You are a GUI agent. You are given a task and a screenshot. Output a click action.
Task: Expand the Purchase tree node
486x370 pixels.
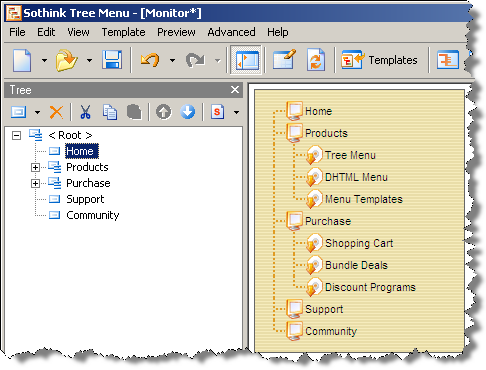pyautogui.click(x=35, y=183)
